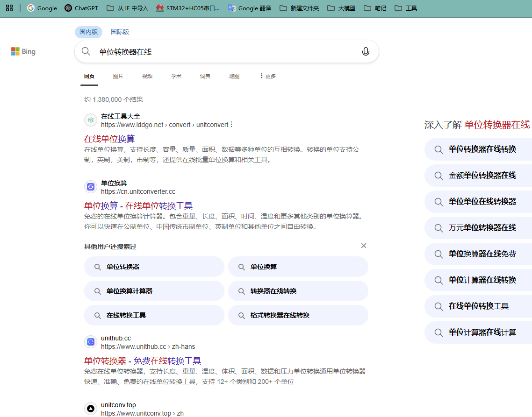Close the 其他用户还搜索过 panel
532x417 pixels.
click(x=364, y=245)
